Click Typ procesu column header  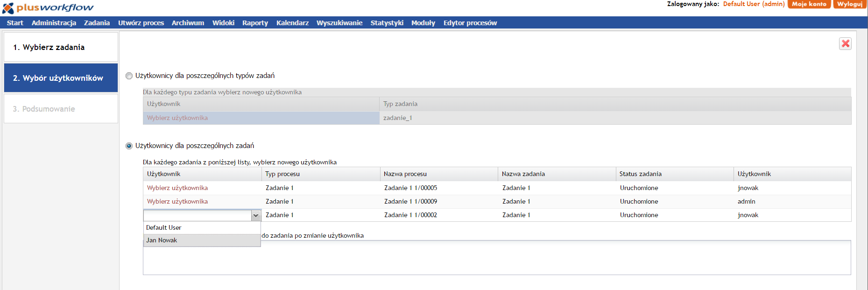[321, 174]
